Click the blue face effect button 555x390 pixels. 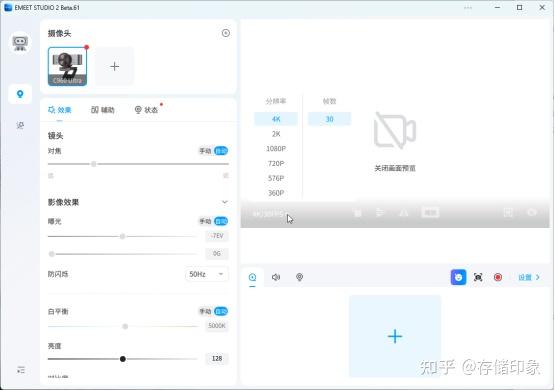point(458,277)
